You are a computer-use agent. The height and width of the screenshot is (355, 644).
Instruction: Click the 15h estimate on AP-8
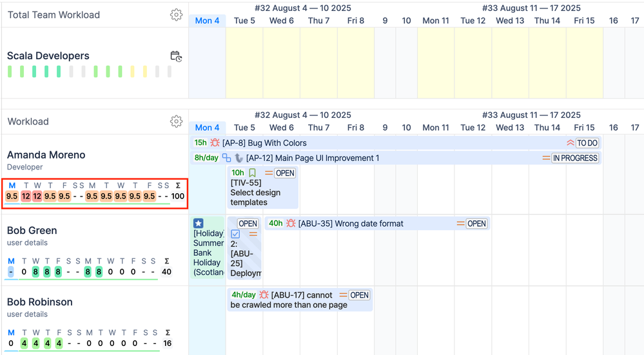click(x=200, y=142)
